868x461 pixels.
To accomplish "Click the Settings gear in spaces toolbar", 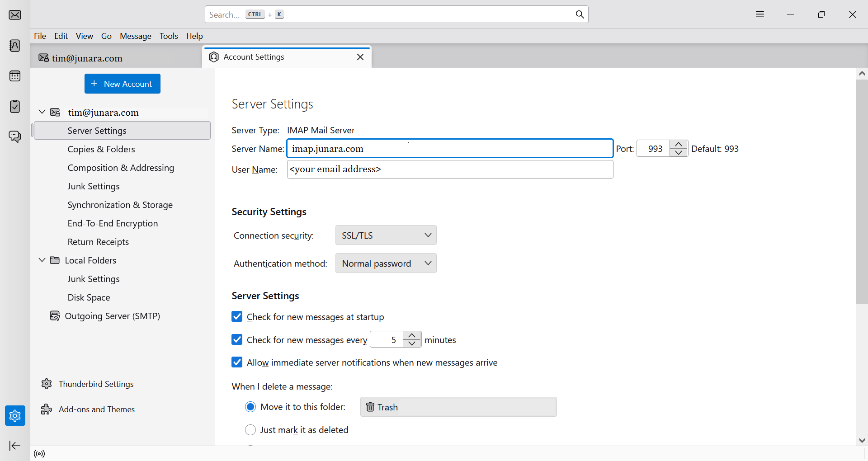I will tap(15, 415).
